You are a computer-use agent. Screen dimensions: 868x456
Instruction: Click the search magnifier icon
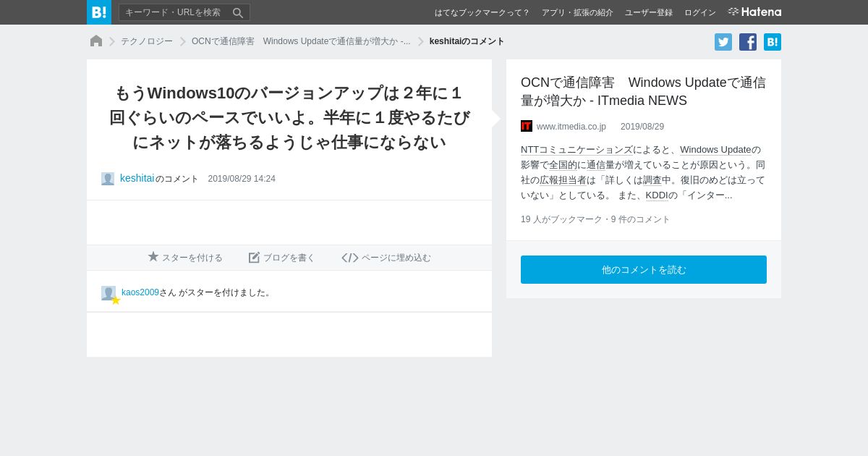[x=238, y=12]
